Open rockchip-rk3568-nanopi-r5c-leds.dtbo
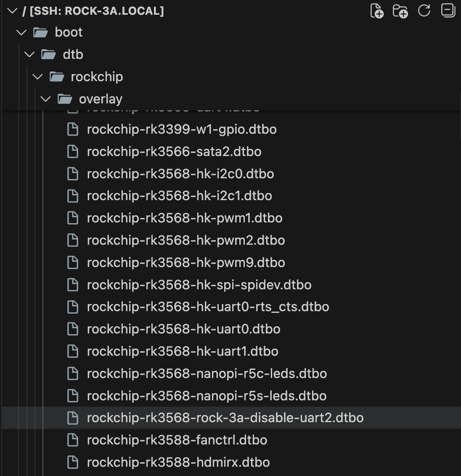 (207, 374)
